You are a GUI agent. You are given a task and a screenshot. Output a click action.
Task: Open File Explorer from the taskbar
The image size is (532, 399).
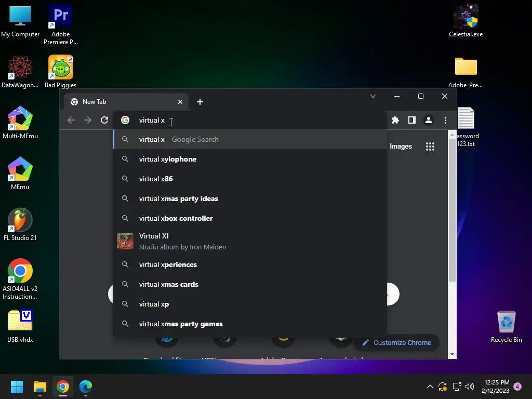click(x=39, y=387)
